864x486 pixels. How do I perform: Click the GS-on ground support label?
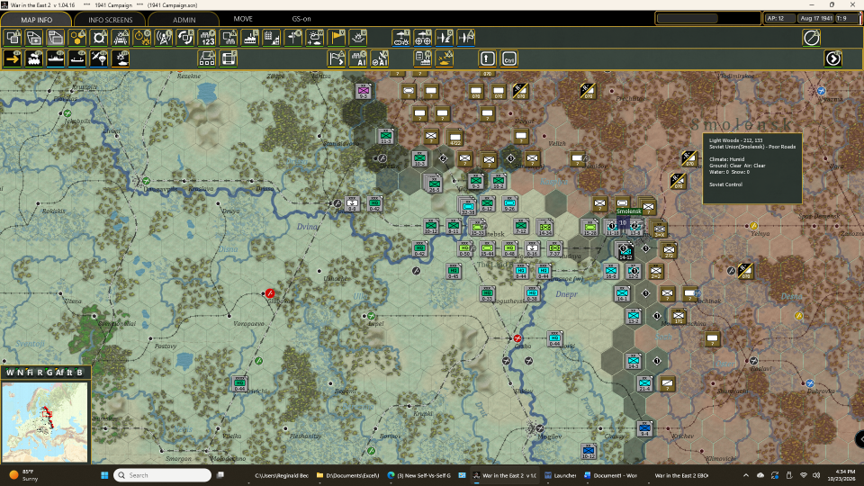point(301,19)
